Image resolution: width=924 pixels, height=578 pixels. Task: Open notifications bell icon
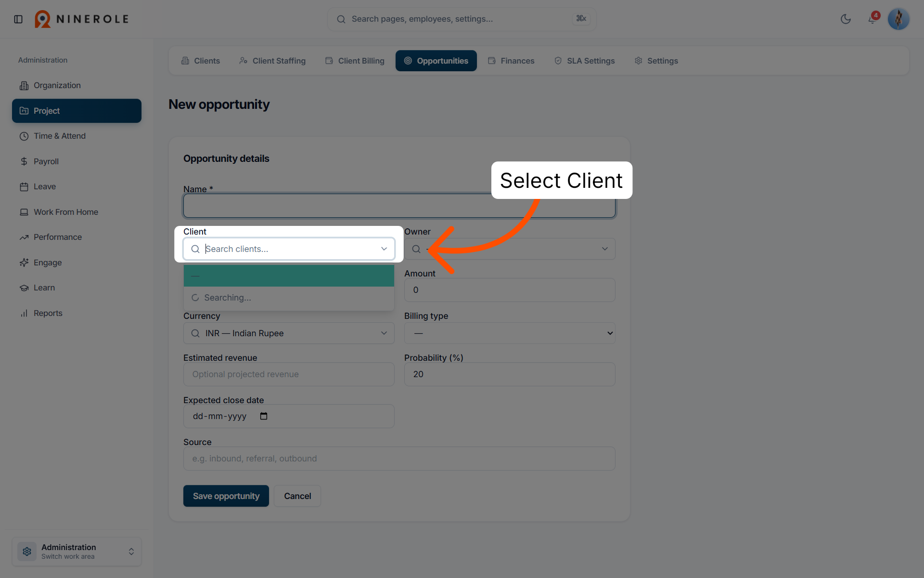[873, 19]
